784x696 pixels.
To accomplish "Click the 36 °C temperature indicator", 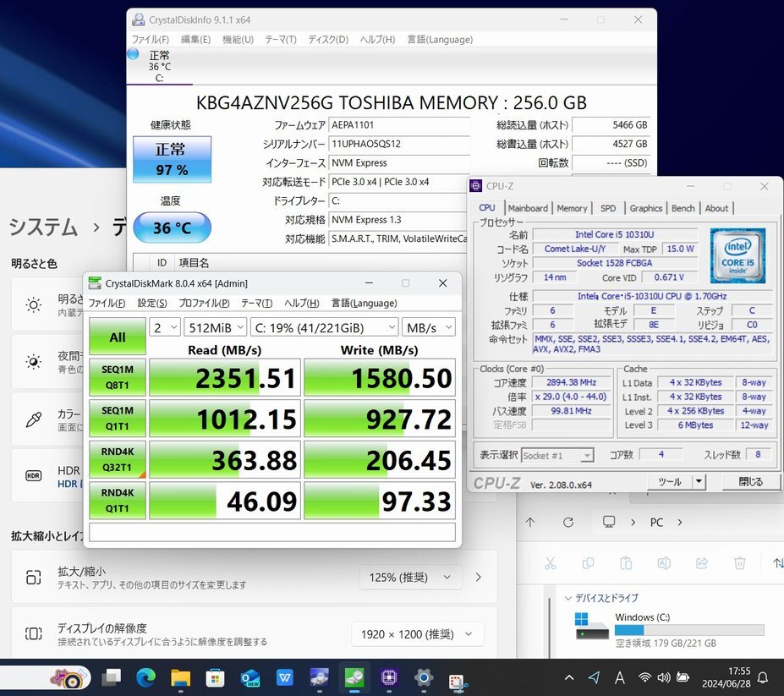I will click(x=172, y=227).
